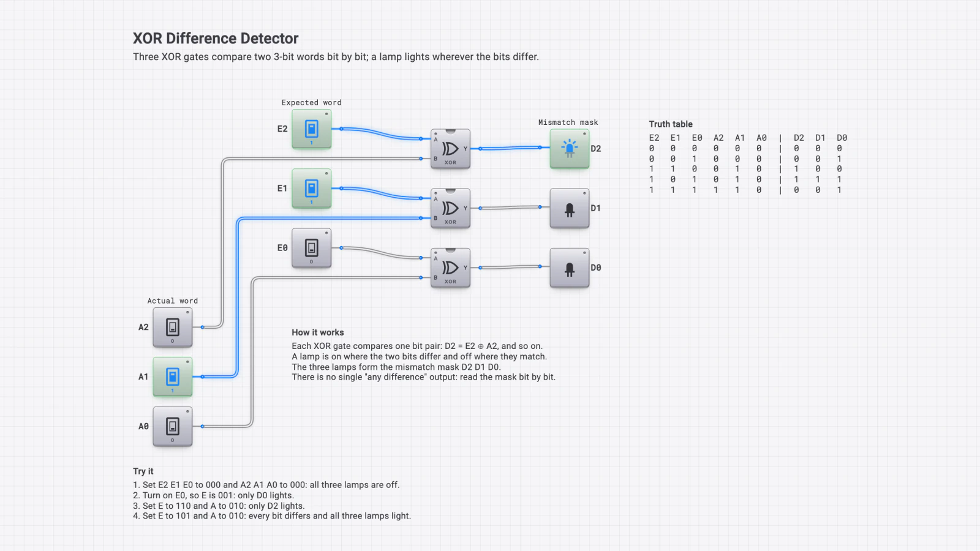The width and height of the screenshot is (980, 551).
Task: Turn on the E0 input switch
Action: [x=312, y=248]
